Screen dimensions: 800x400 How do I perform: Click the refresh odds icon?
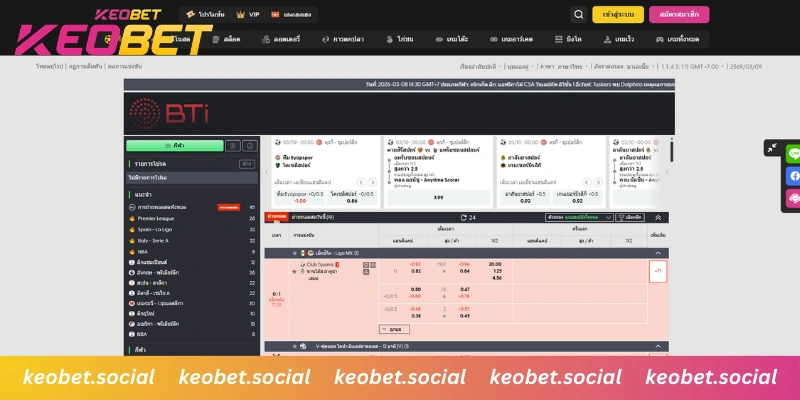coord(463,217)
